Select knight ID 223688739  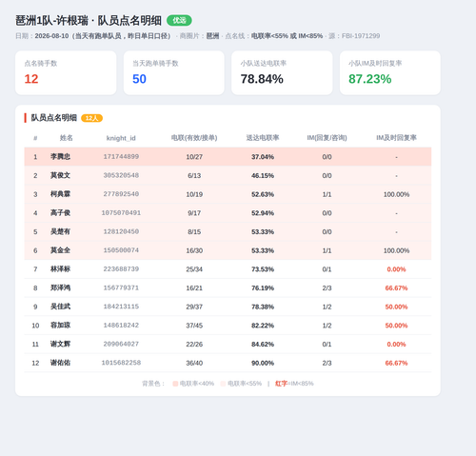click(121, 268)
